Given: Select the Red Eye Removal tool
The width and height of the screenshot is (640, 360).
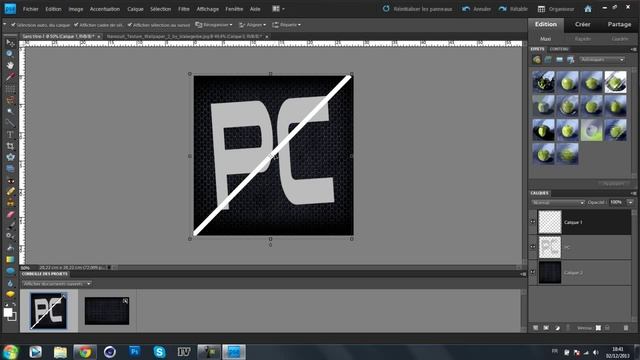Looking at the screenshot, I should [10, 180].
